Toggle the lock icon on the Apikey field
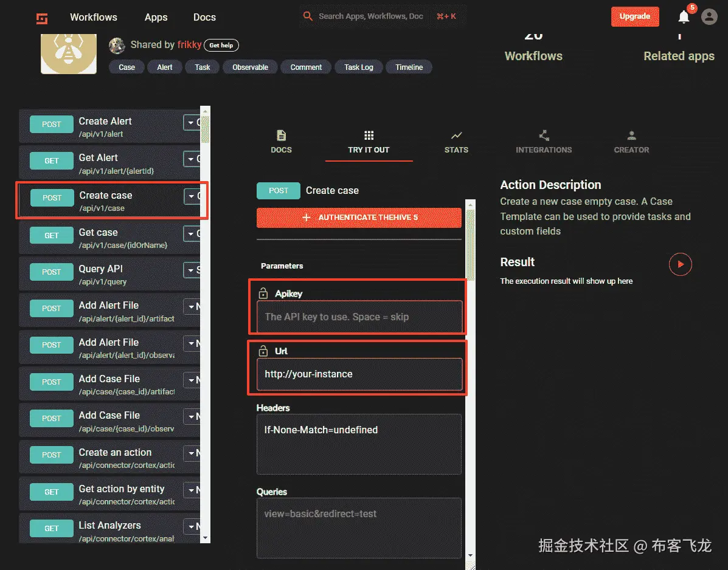This screenshot has height=570, width=728. click(263, 293)
